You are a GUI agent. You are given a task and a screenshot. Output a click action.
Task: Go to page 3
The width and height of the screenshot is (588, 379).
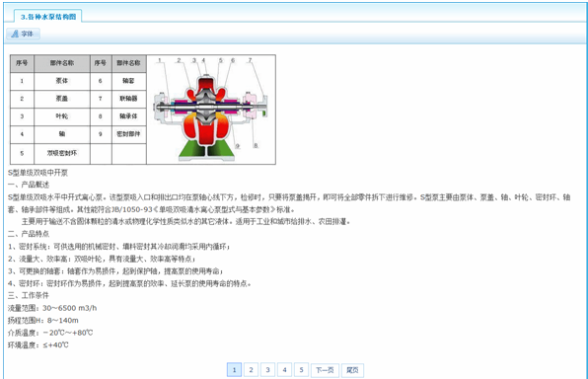coord(267,370)
